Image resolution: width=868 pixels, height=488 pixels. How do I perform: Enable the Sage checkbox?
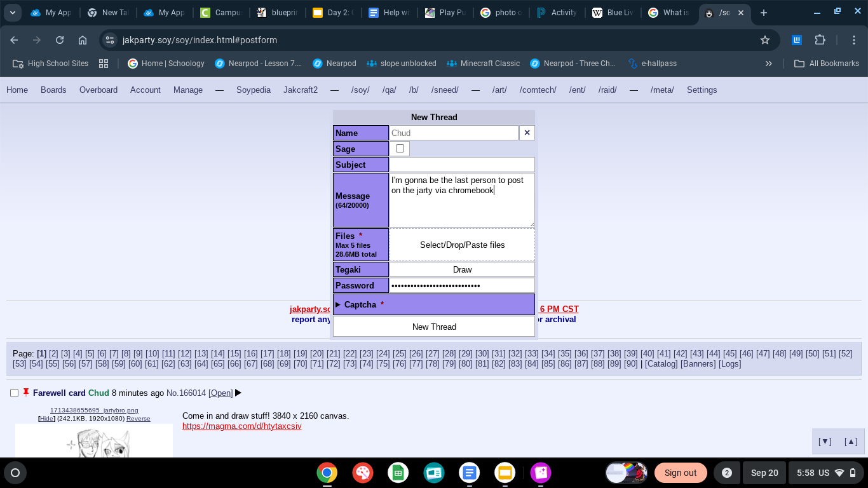400,149
